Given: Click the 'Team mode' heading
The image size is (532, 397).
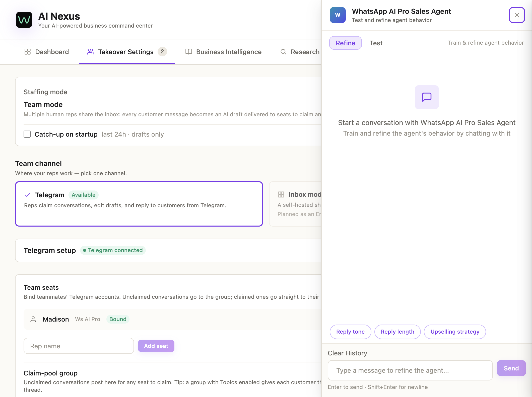Looking at the screenshot, I should coord(43,105).
